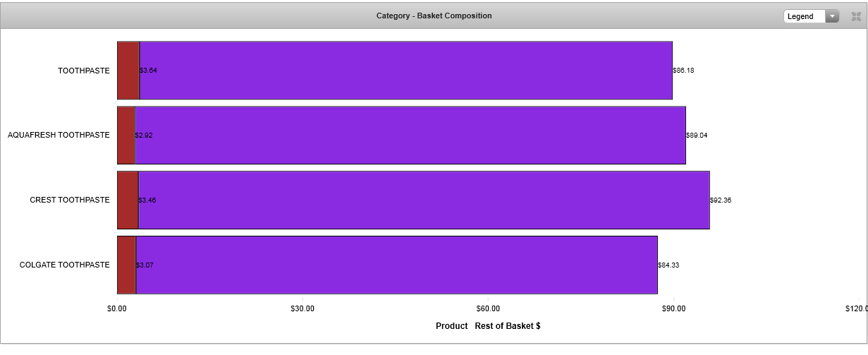The height and width of the screenshot is (355, 868).
Task: Click the red product segment for CREST
Action: (128, 200)
